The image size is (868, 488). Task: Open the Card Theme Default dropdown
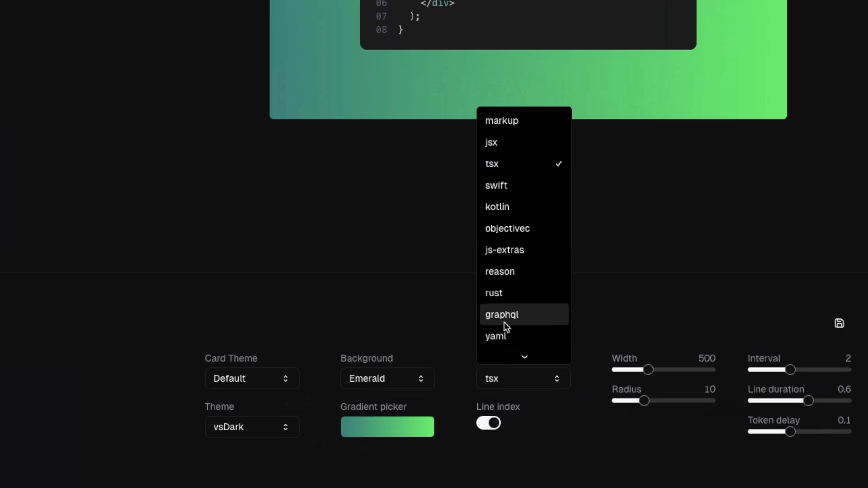coord(252,378)
